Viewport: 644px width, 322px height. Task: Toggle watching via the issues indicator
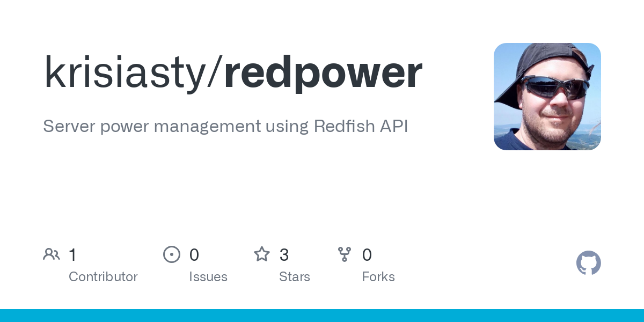[x=172, y=254]
